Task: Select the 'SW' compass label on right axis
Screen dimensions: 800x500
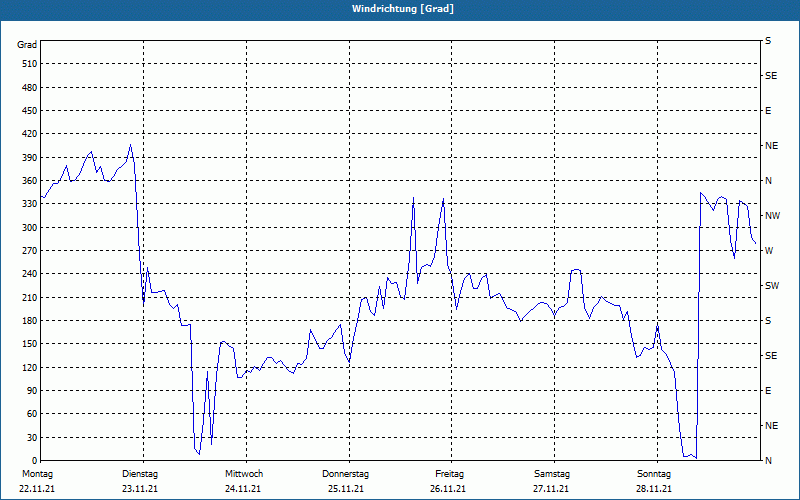Action: 772,286
